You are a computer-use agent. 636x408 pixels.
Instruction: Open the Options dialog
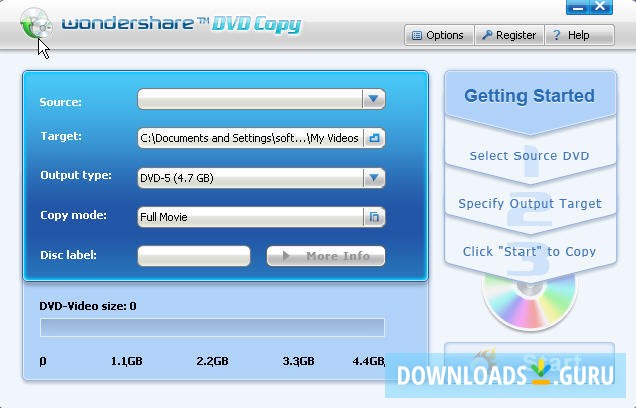[x=439, y=35]
